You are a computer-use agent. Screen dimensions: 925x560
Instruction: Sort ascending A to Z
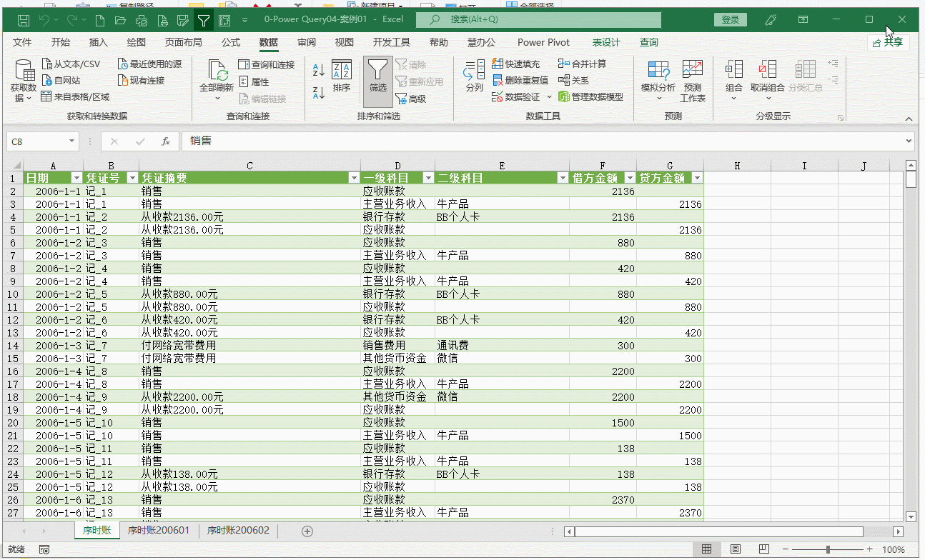click(x=319, y=70)
